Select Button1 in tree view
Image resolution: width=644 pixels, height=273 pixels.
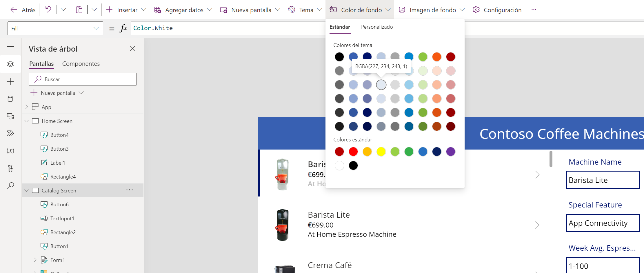tap(59, 246)
